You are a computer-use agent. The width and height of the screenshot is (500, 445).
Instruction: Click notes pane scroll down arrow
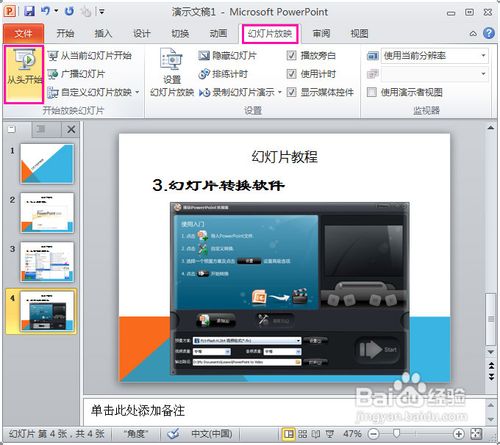coord(491,419)
